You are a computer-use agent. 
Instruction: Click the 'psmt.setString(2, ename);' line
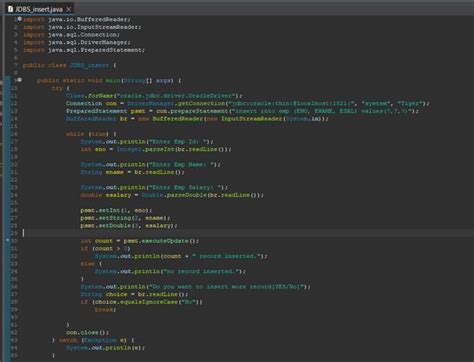pos(125,218)
